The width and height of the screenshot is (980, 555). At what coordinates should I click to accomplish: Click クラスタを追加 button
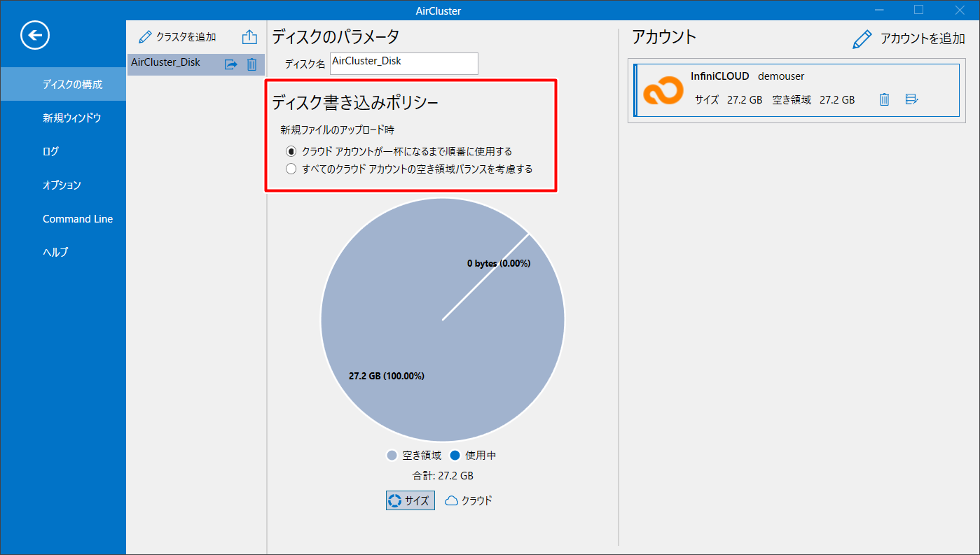click(x=178, y=37)
